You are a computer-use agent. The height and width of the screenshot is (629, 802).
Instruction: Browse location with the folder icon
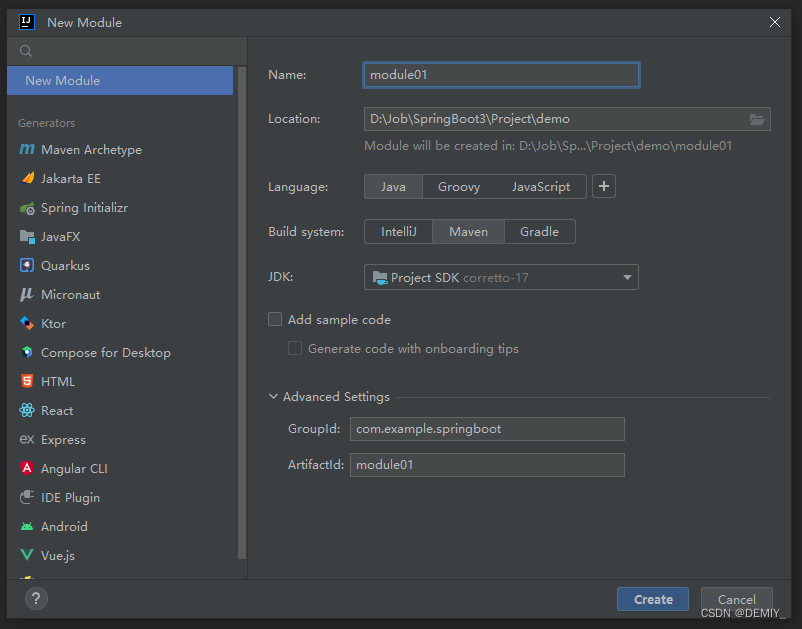tap(756, 119)
